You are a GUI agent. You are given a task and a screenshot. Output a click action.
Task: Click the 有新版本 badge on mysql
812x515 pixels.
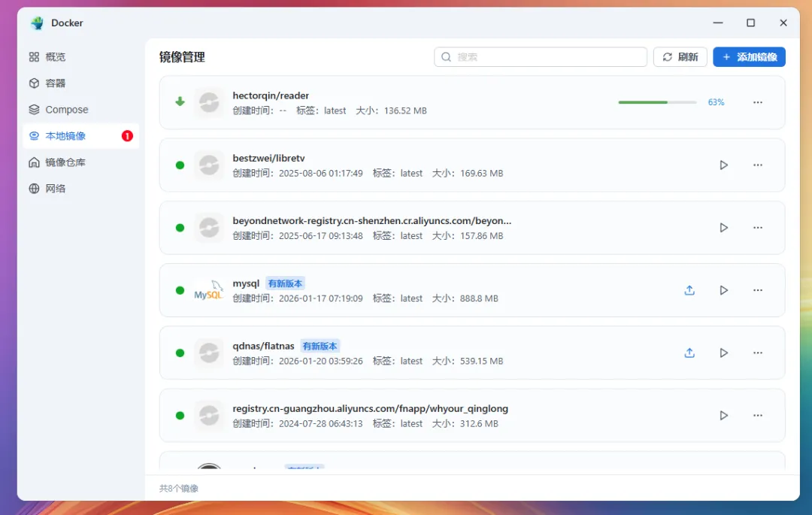[285, 283]
